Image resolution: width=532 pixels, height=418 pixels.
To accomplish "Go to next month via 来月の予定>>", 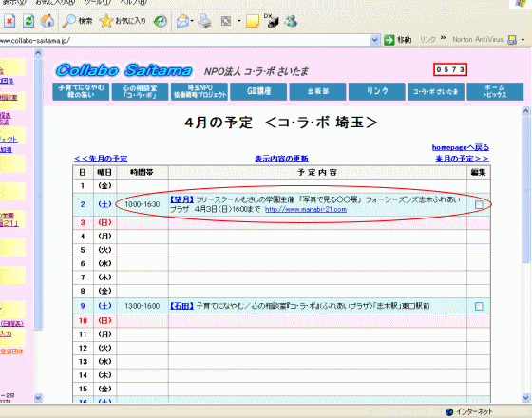I will [462, 159].
